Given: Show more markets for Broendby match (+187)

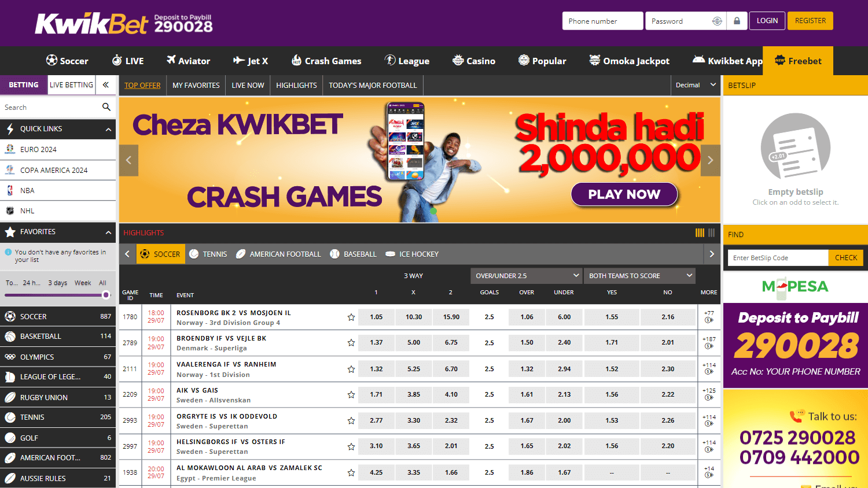Looking at the screenshot, I should (709, 343).
